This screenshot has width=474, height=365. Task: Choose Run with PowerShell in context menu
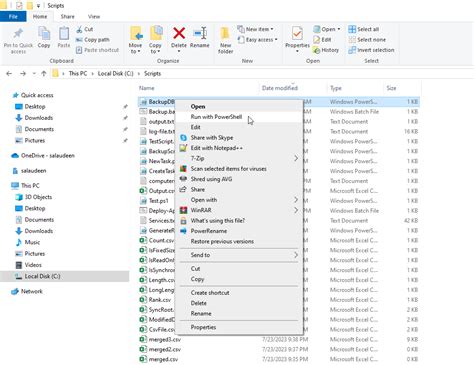click(239, 117)
